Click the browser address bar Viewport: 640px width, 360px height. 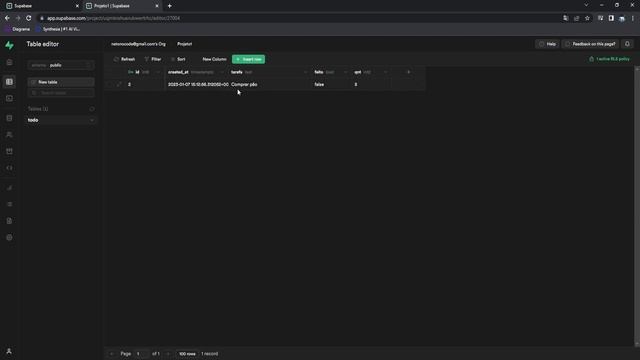coord(299,18)
